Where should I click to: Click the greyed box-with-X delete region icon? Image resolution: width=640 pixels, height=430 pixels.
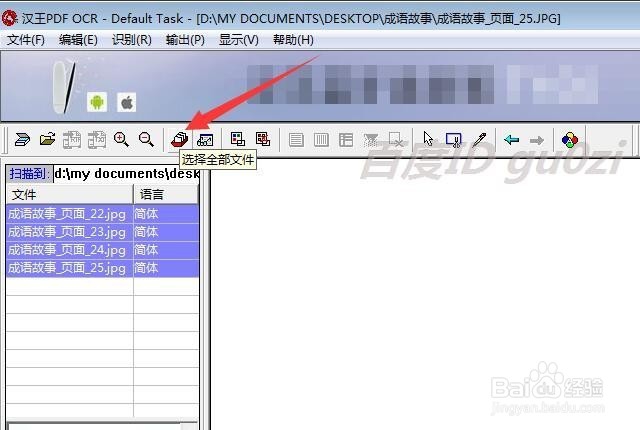point(396,140)
